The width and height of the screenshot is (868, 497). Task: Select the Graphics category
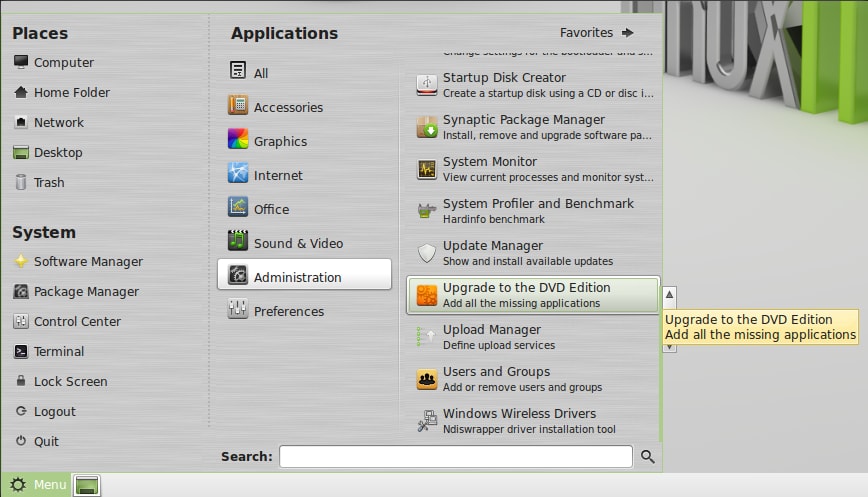tap(280, 142)
